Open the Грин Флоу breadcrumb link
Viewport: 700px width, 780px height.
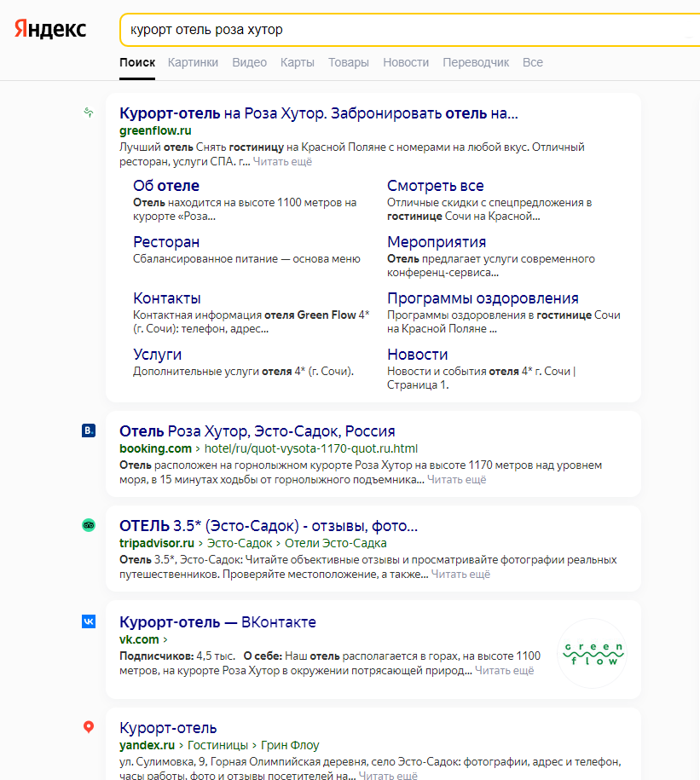(x=290, y=745)
